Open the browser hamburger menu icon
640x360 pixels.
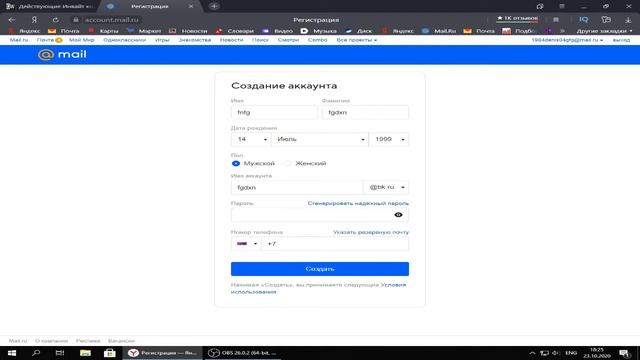[562, 6]
